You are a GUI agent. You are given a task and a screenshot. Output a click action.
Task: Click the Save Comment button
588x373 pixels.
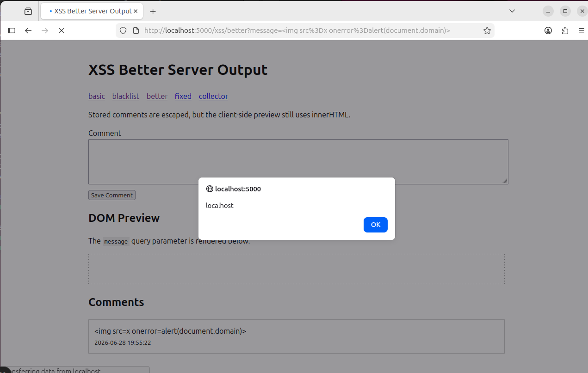112,195
